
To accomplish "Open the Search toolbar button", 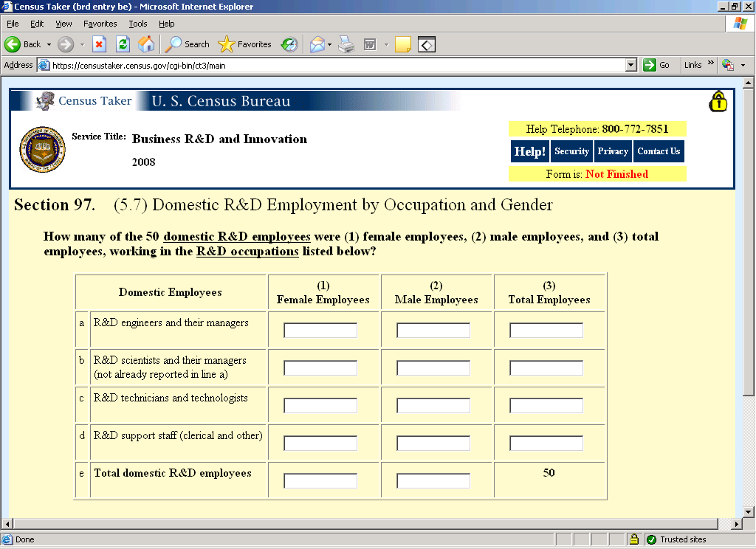I will [187, 44].
